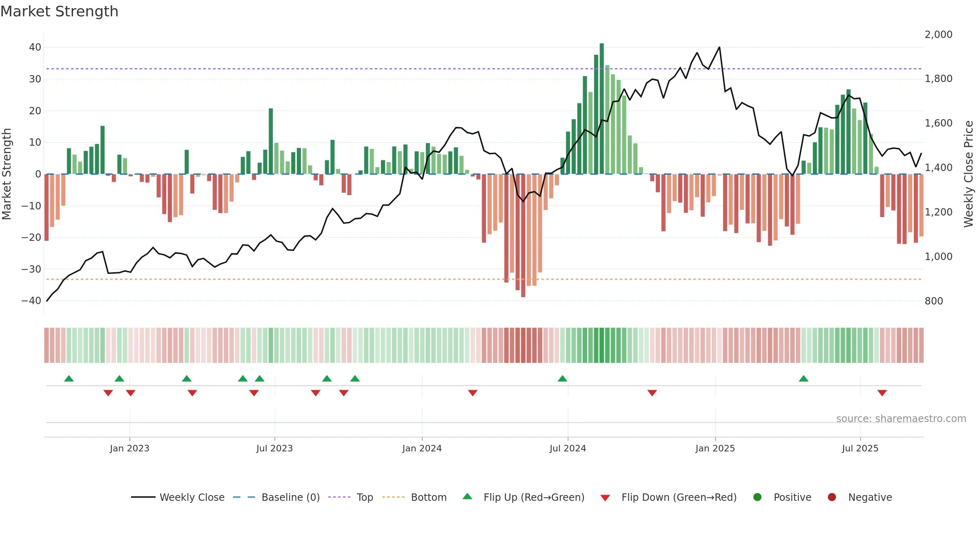Screen dimensions: 980x551
Task: Click the 40 left-axis tick label
Action: coord(35,47)
